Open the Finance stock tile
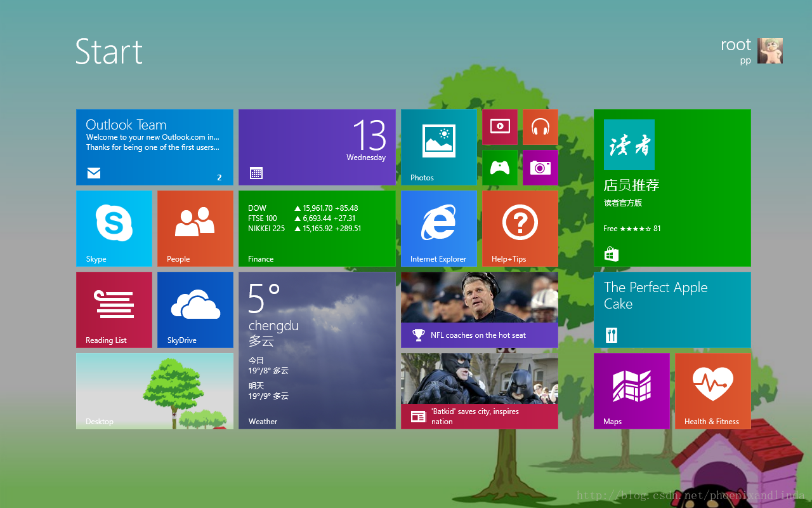 pyautogui.click(x=317, y=229)
